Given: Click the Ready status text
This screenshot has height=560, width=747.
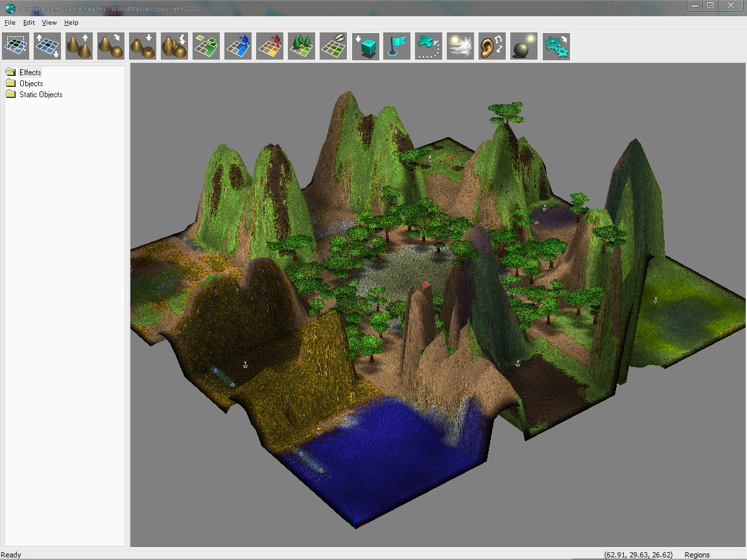Looking at the screenshot, I should coord(11,555).
